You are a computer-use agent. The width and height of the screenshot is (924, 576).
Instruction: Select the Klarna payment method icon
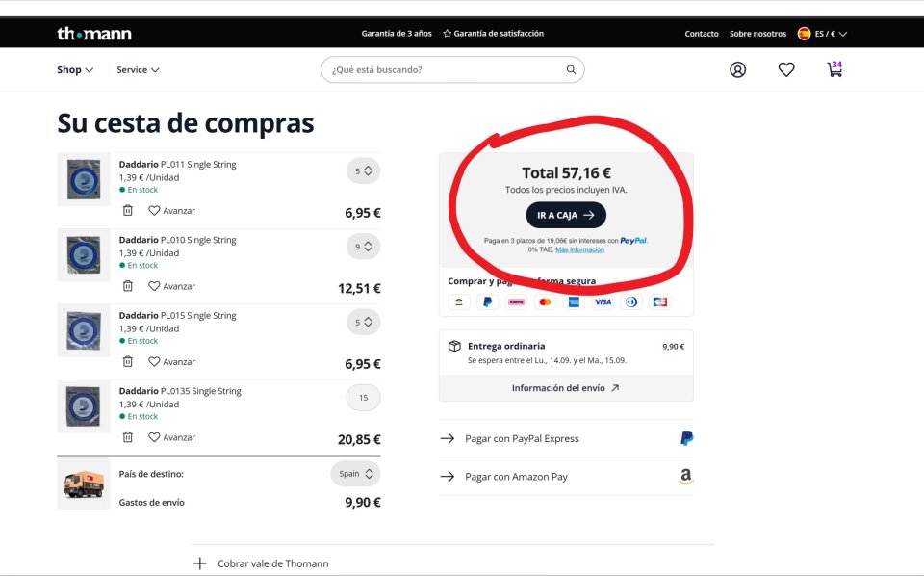click(x=516, y=301)
